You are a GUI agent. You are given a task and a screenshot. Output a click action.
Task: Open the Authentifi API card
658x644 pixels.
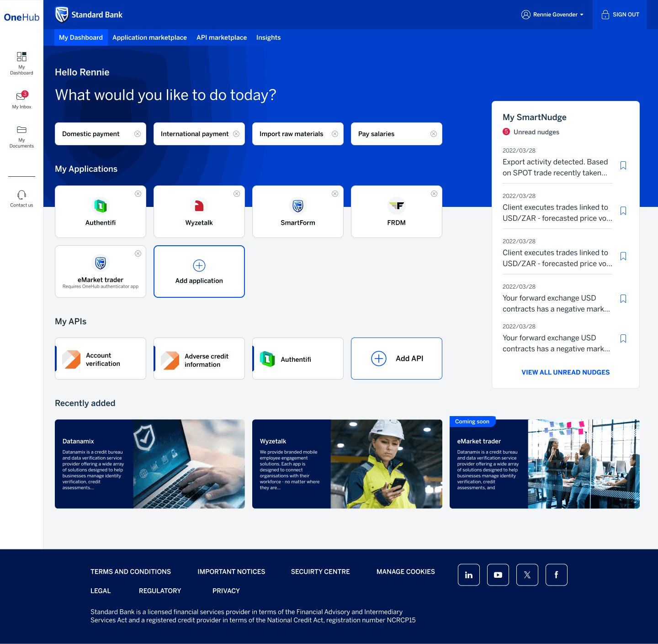(x=298, y=359)
